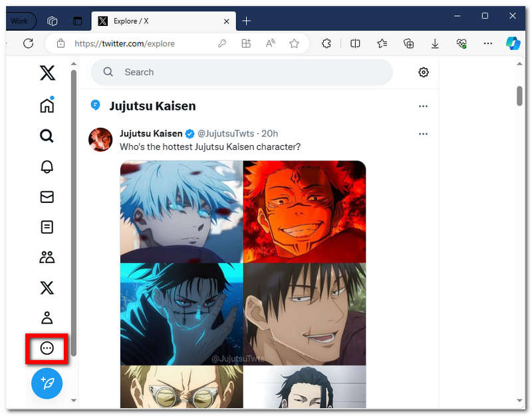Viewport: 532px width, 416px height.
Task: Open more options for Jujutsu Kaisen topic
Action: pos(423,106)
